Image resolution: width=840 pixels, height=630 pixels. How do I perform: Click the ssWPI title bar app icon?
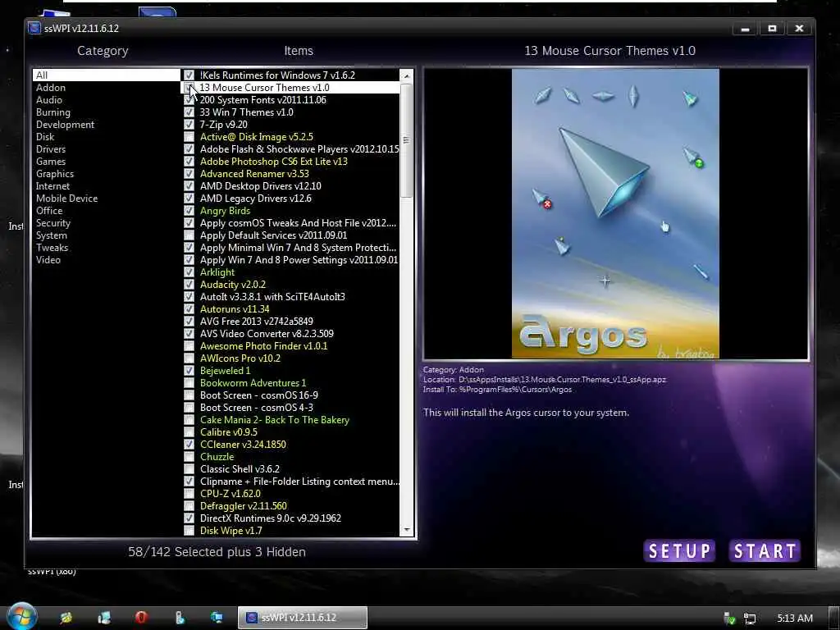(x=34, y=28)
